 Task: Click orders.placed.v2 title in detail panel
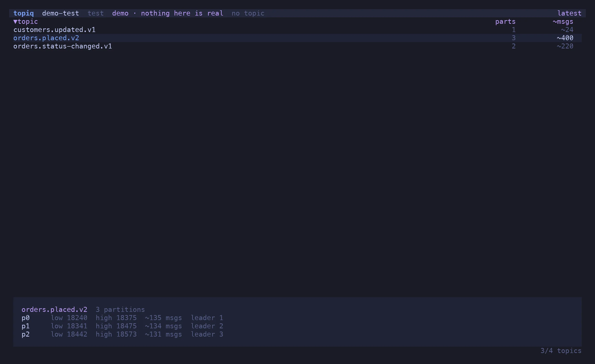pos(54,310)
